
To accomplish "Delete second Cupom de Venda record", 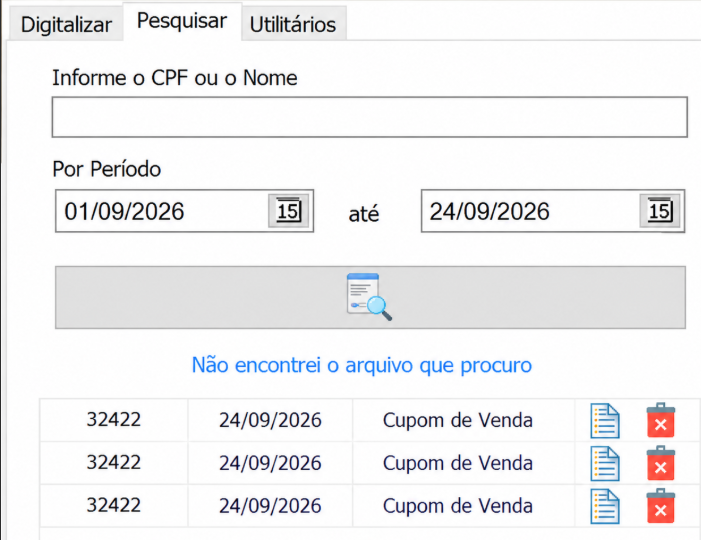I will [661, 463].
